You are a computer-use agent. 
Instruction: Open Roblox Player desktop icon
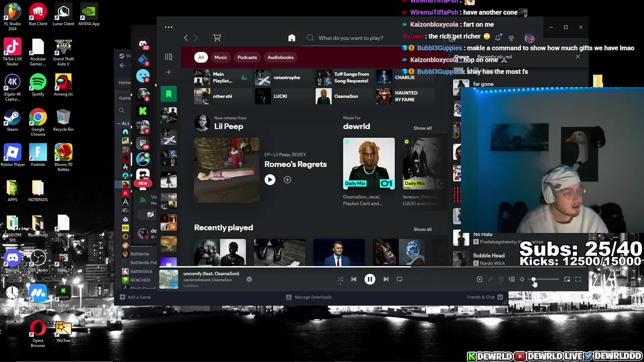[x=13, y=155]
